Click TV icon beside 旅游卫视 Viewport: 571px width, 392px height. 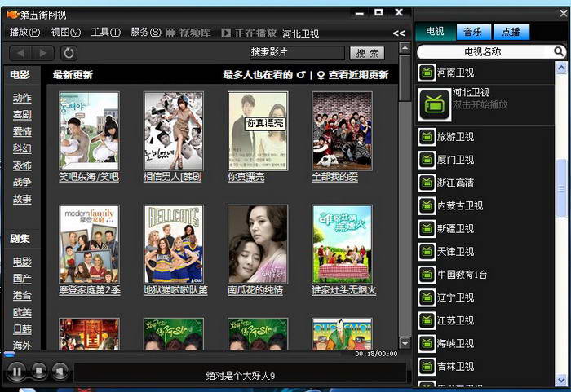427,137
